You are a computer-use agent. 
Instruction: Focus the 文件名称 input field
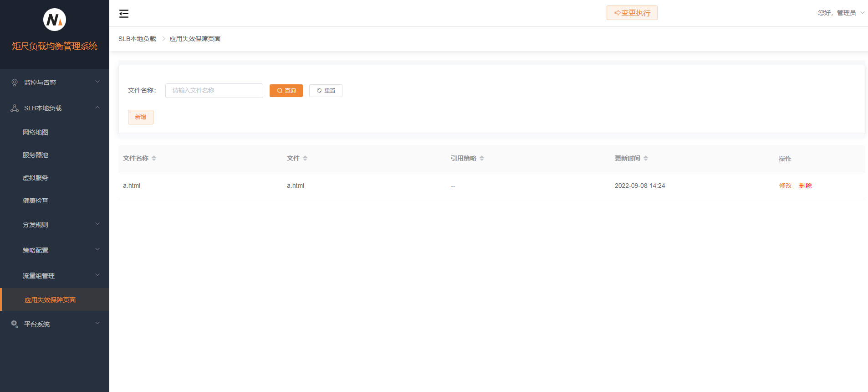click(214, 91)
